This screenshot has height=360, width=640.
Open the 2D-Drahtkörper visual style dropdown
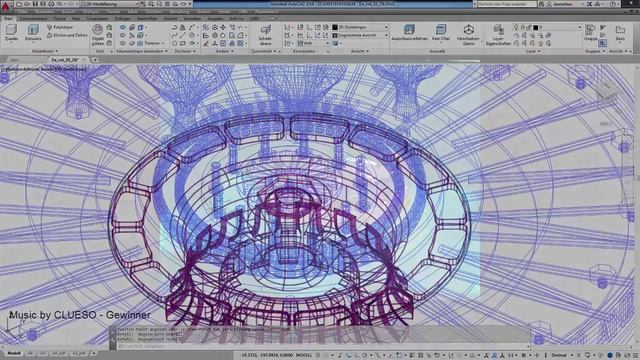[x=360, y=27]
